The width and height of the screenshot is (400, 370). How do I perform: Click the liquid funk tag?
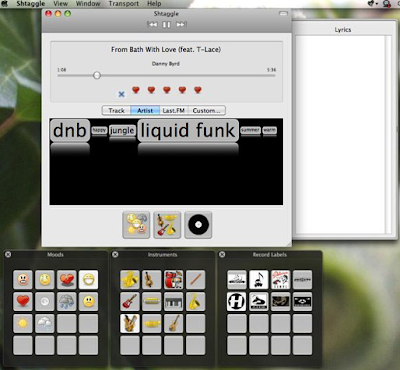pyautogui.click(x=188, y=130)
